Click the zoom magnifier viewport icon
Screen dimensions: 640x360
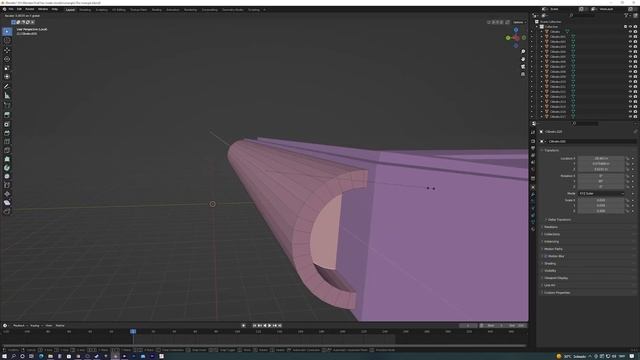coord(523,52)
